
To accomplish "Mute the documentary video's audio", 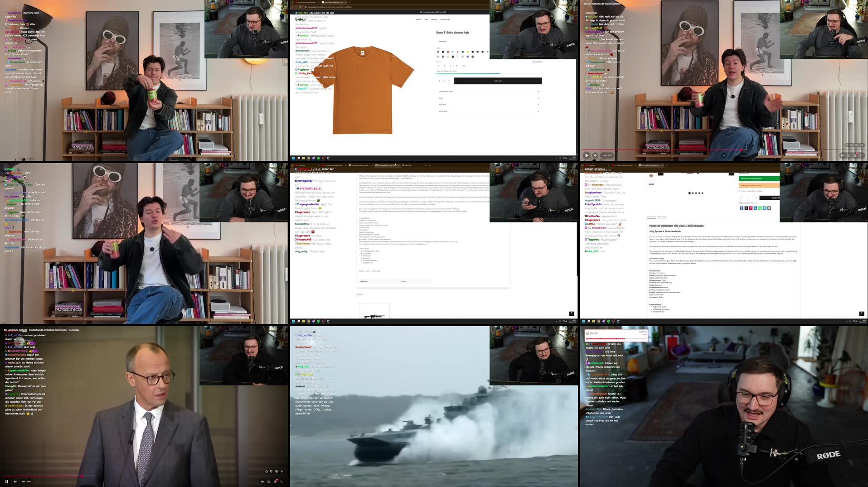I will pos(15,481).
